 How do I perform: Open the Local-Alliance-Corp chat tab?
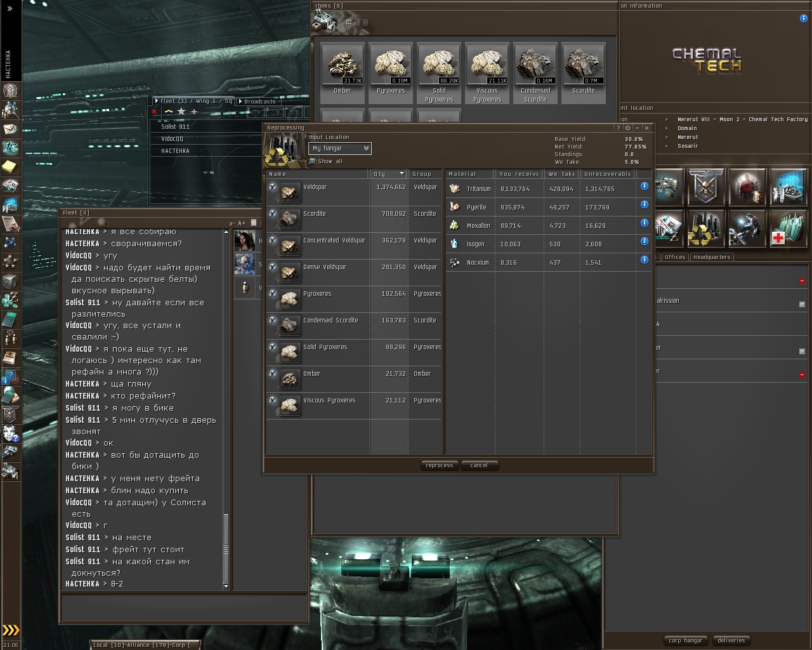tap(145, 645)
